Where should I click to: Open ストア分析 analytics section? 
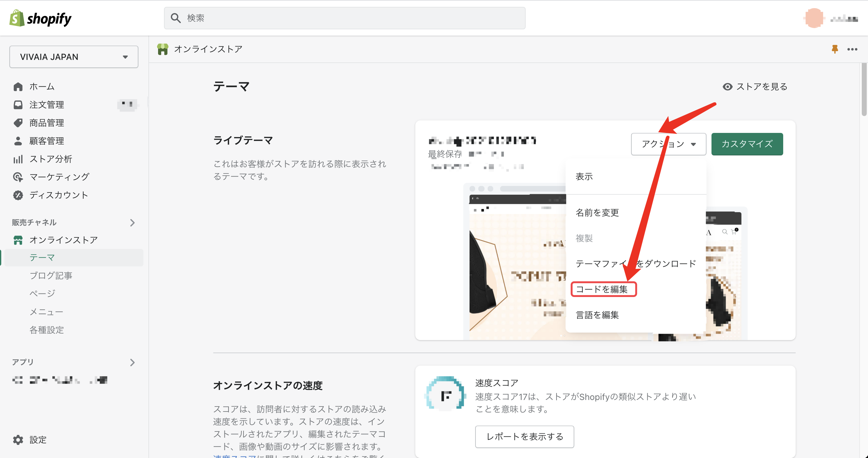pos(51,159)
